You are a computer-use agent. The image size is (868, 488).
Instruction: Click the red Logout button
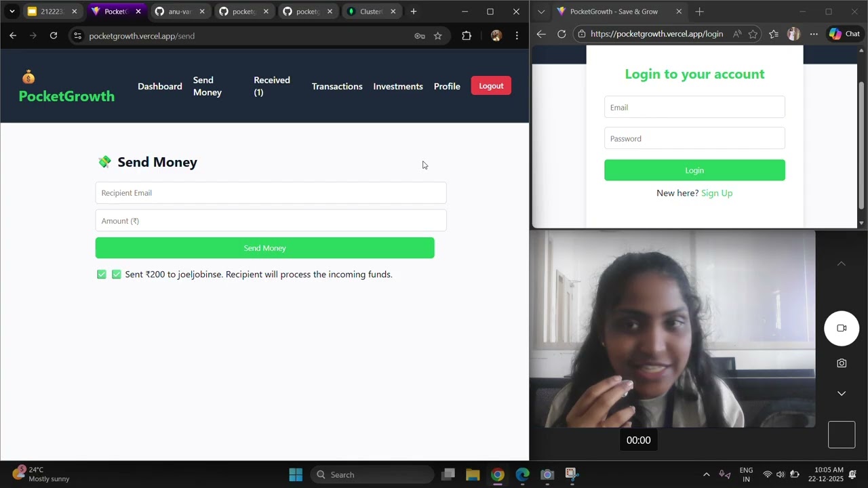[x=491, y=85]
